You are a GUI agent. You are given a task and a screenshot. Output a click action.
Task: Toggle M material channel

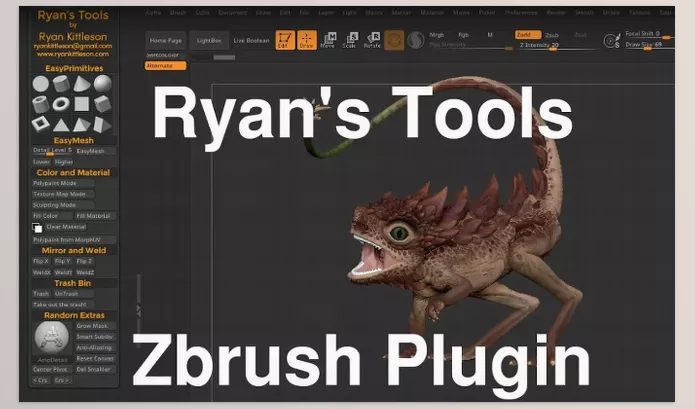490,35
